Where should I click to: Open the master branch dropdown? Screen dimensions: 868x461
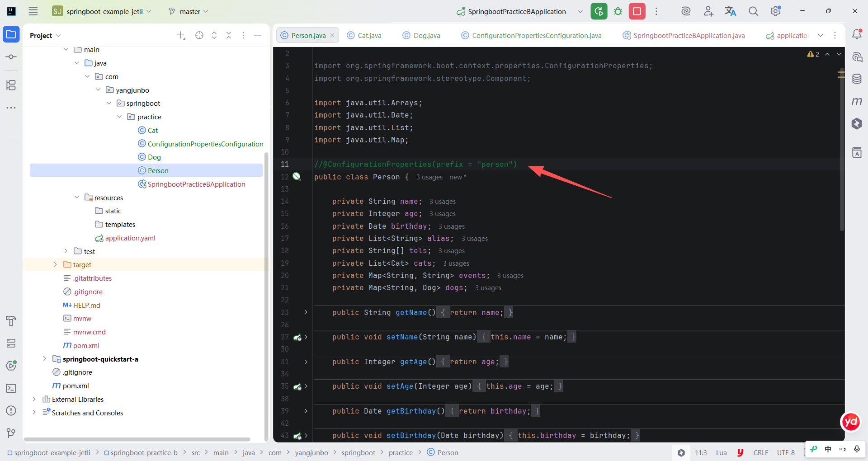pyautogui.click(x=188, y=11)
